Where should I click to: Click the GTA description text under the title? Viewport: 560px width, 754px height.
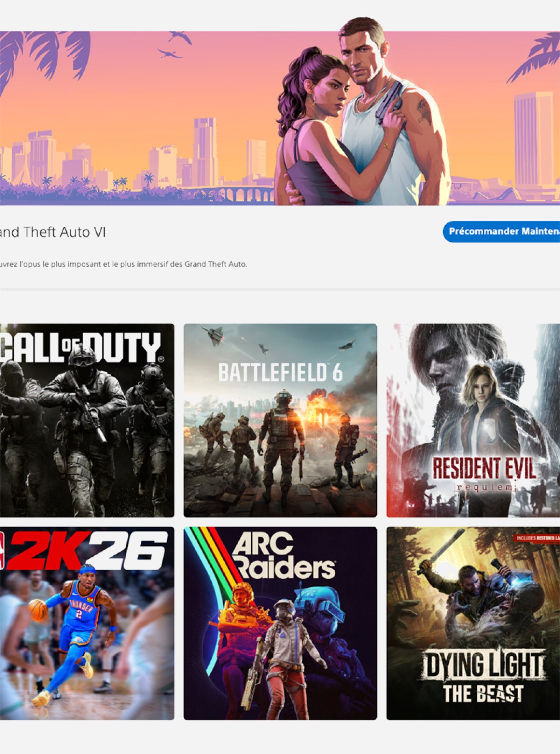click(123, 264)
